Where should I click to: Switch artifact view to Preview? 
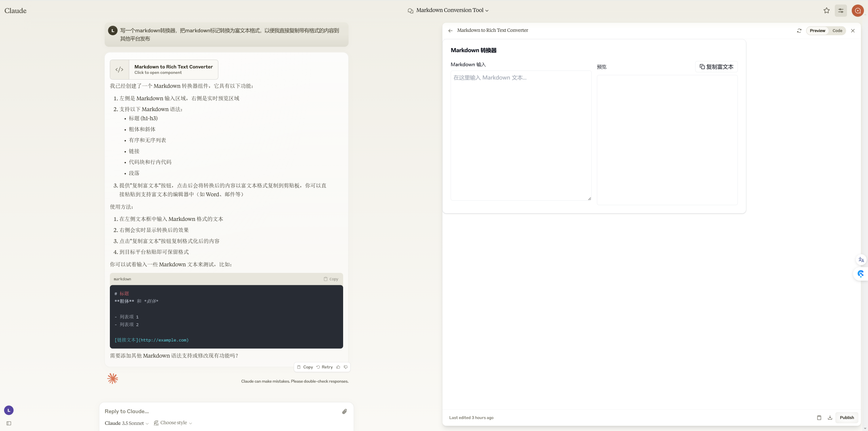point(817,30)
